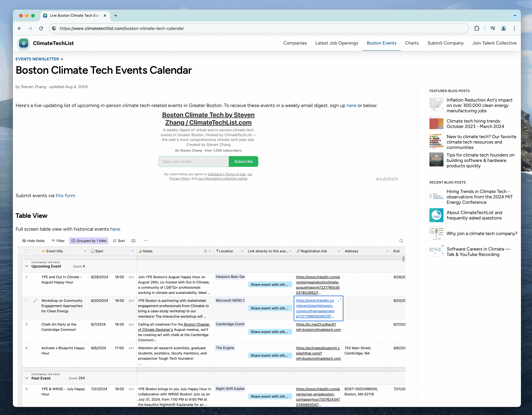This screenshot has height=415, width=532.
Task: Open the Grouped by 1 field option
Action: [x=89, y=241]
